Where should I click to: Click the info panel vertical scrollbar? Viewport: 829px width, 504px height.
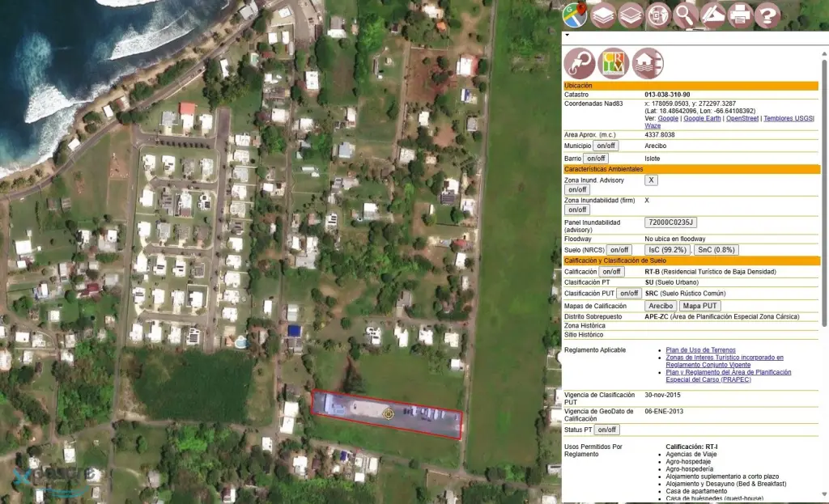point(824,243)
